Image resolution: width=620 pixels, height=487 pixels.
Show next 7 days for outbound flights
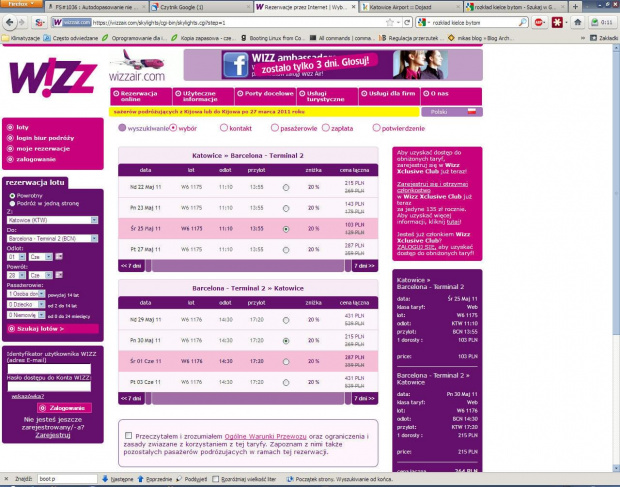(365, 266)
